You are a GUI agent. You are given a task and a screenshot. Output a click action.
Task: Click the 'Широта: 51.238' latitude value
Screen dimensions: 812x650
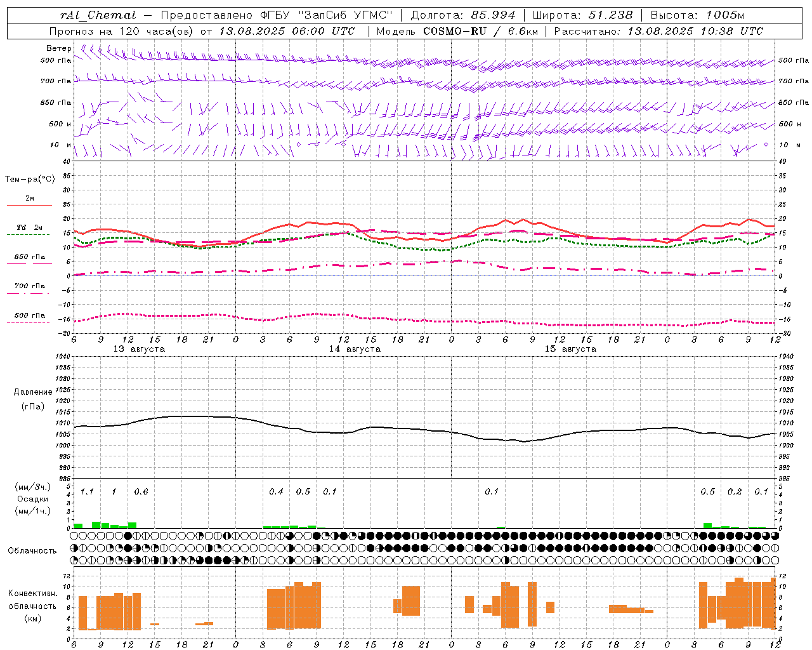(582, 15)
